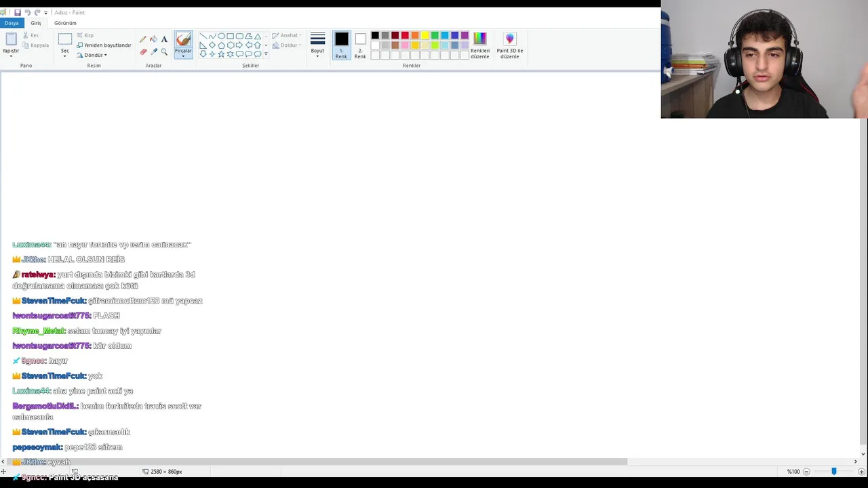Open Paint 3D ile düzenle
The height and width of the screenshot is (488, 868).
509,45
